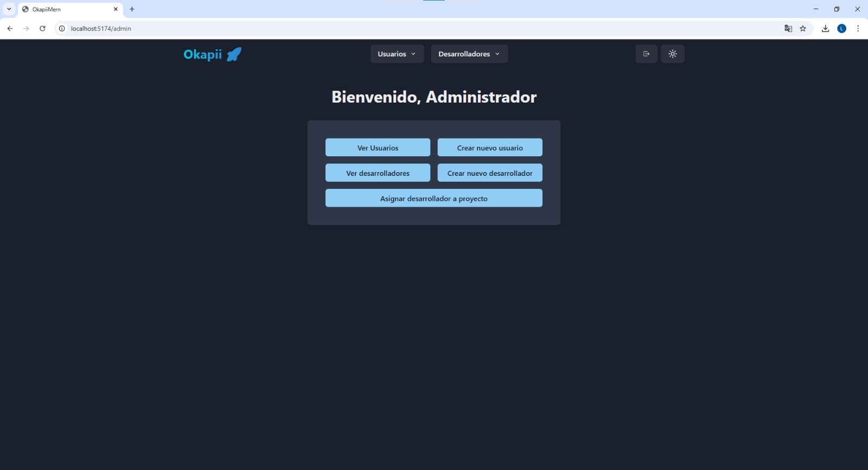Click the Chrome profile avatar icon
This screenshot has width=868, height=470.
point(841,29)
